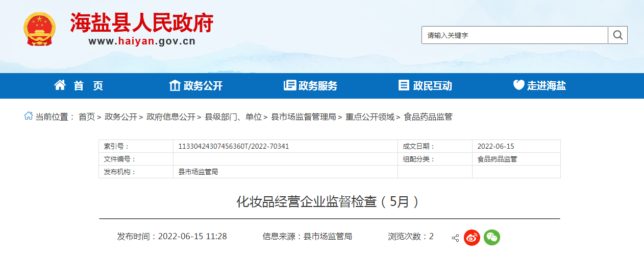Screen dimensions: 644x254
Task: Click the www.haiyan.gov.cn address text
Action: click(x=142, y=41)
